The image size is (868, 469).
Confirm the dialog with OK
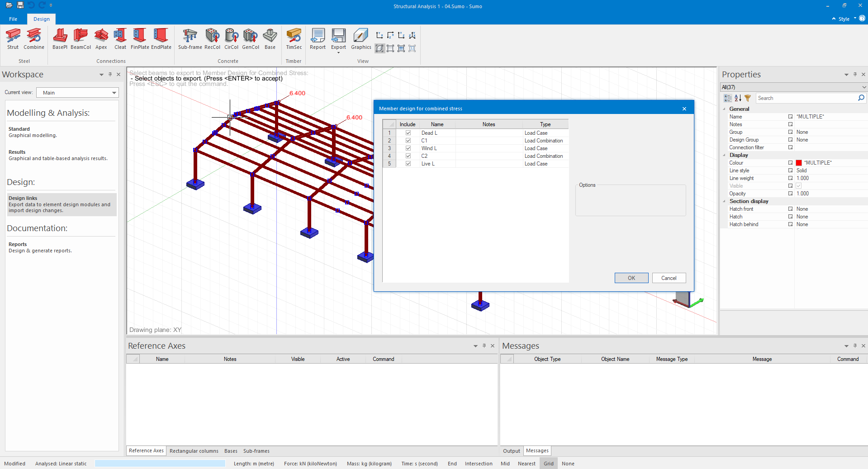(x=631, y=278)
